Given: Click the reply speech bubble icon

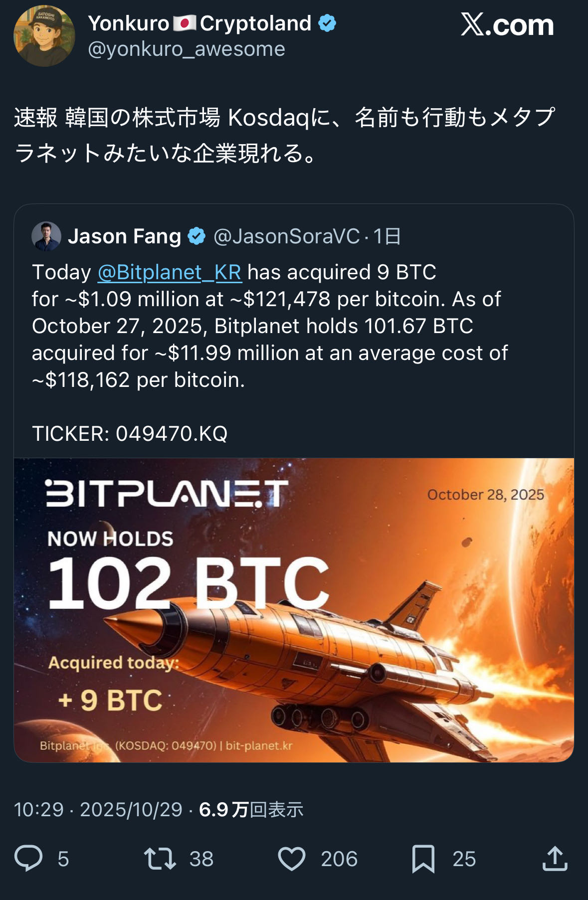Looking at the screenshot, I should [x=28, y=858].
